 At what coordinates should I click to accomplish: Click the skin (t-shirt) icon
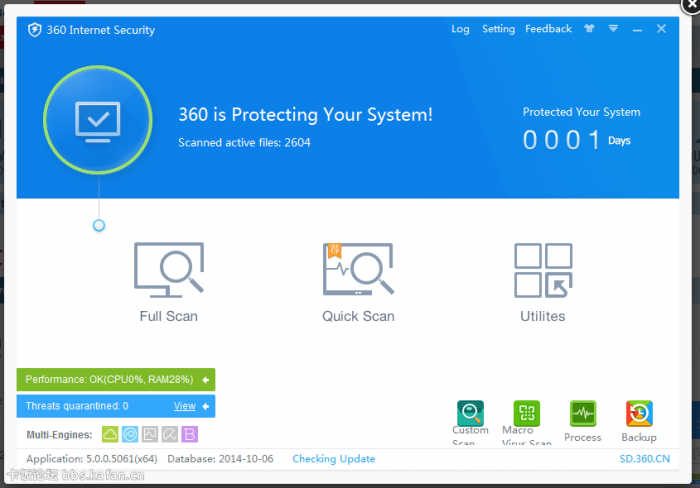[585, 29]
